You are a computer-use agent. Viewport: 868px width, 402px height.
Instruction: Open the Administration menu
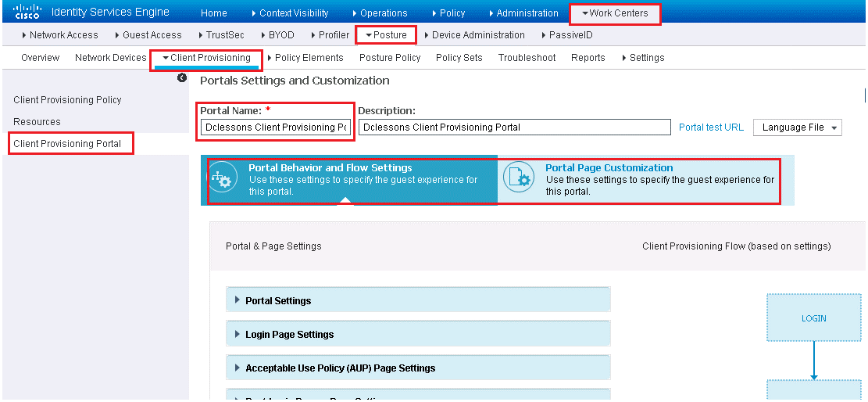click(523, 13)
